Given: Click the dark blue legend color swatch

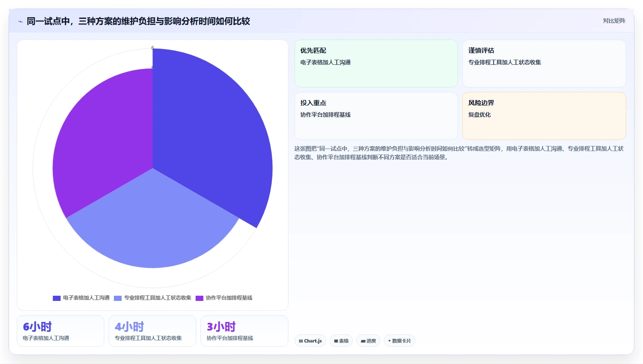Looking at the screenshot, I should [x=57, y=298].
